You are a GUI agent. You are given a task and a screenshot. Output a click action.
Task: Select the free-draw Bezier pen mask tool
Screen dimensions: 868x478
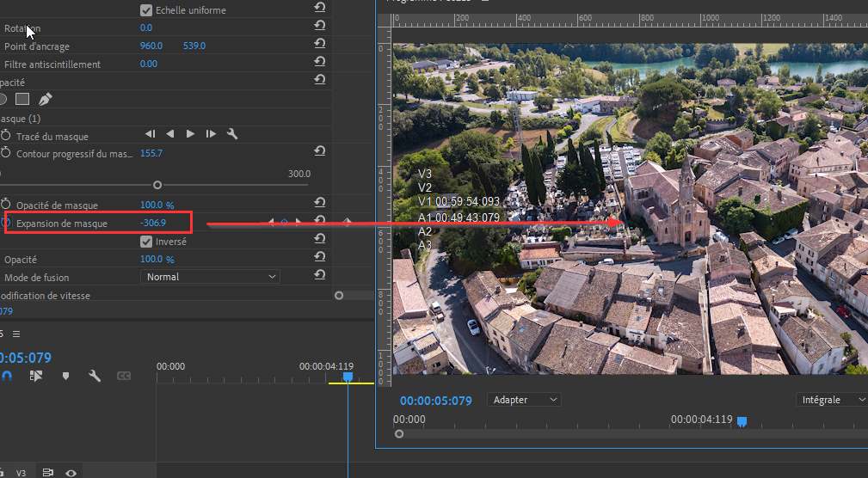[46, 99]
